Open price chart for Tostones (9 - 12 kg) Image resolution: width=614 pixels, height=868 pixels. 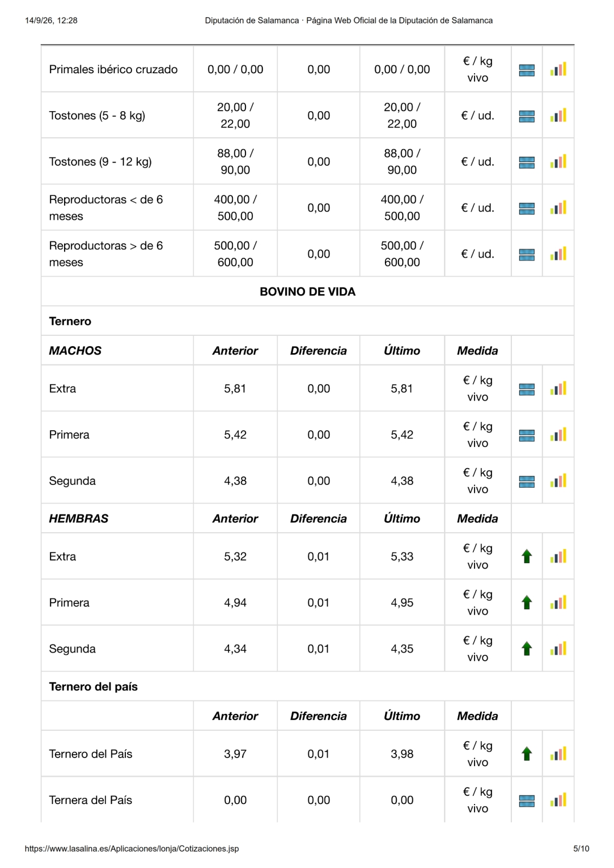click(x=558, y=161)
